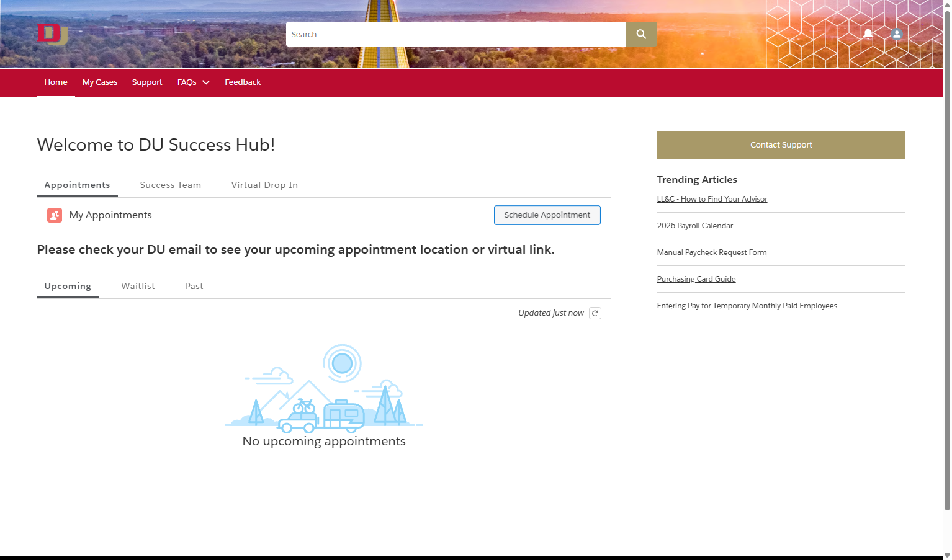Click the 'My Appointments' title text
Viewport: 952px width, 560px height.
[110, 215]
